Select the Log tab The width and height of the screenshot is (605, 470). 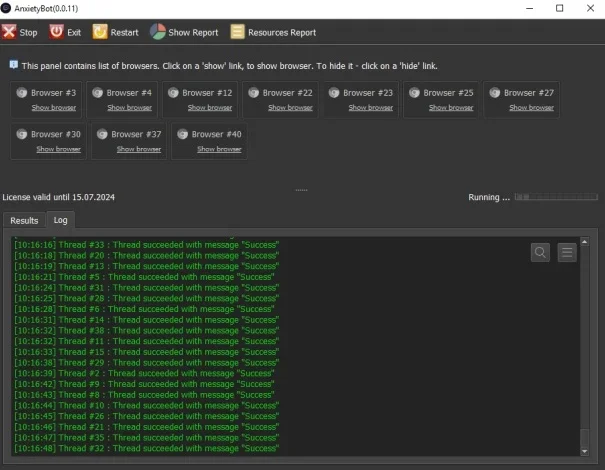[61, 220]
